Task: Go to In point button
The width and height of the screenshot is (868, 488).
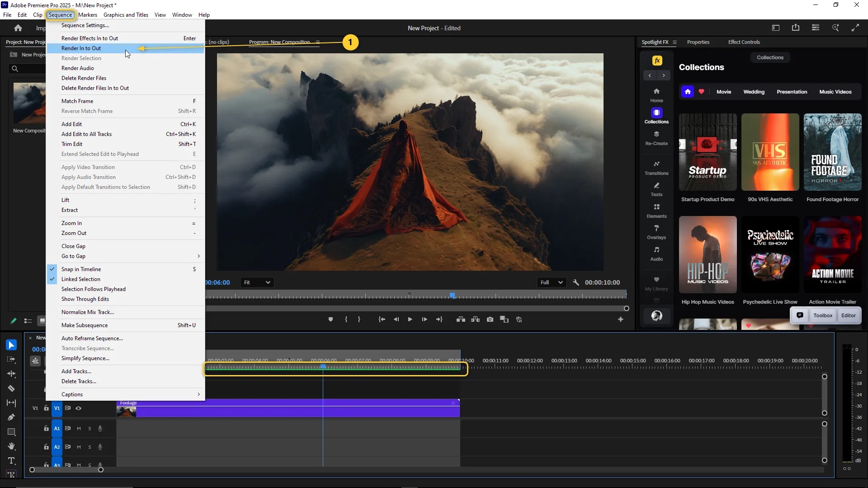Action: (x=382, y=319)
